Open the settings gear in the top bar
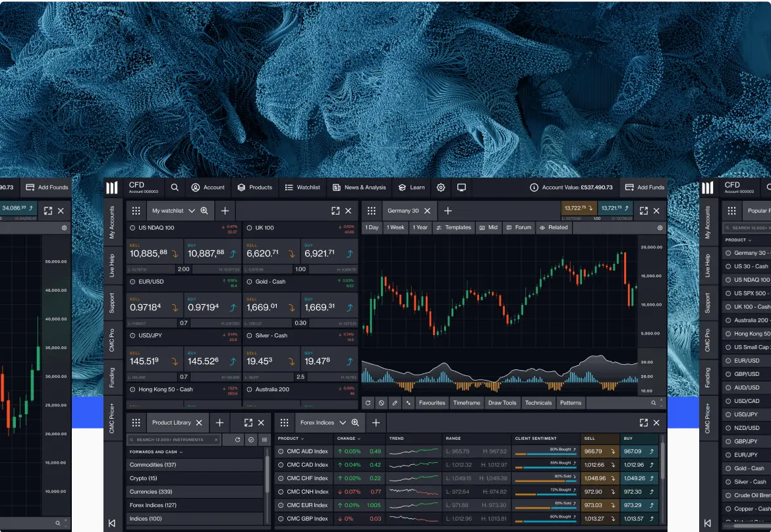The image size is (771, 532). [x=440, y=187]
